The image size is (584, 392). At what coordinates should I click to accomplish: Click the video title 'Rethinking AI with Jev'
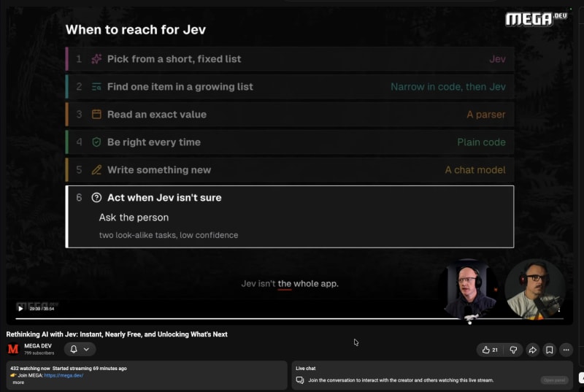117,334
